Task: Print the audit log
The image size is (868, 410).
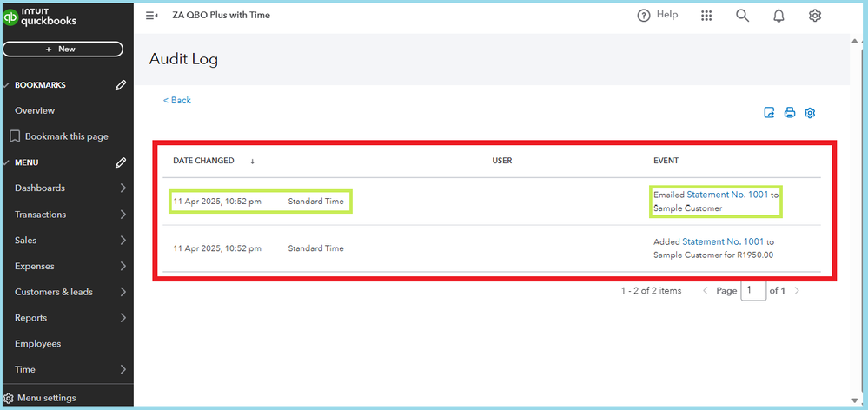Action: (790, 113)
